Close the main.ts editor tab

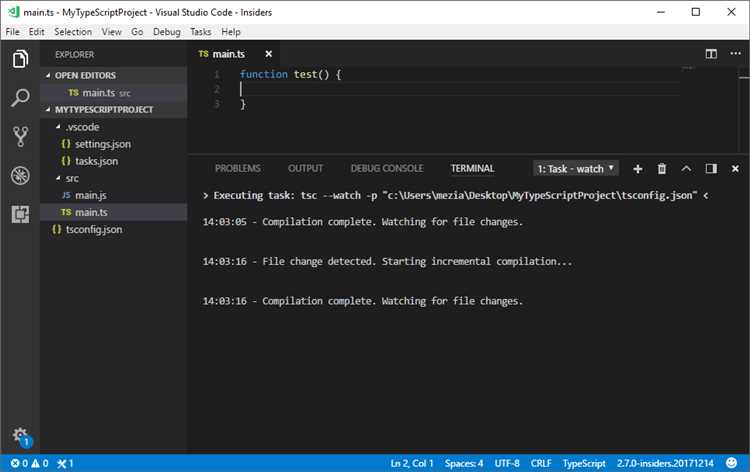coord(269,54)
